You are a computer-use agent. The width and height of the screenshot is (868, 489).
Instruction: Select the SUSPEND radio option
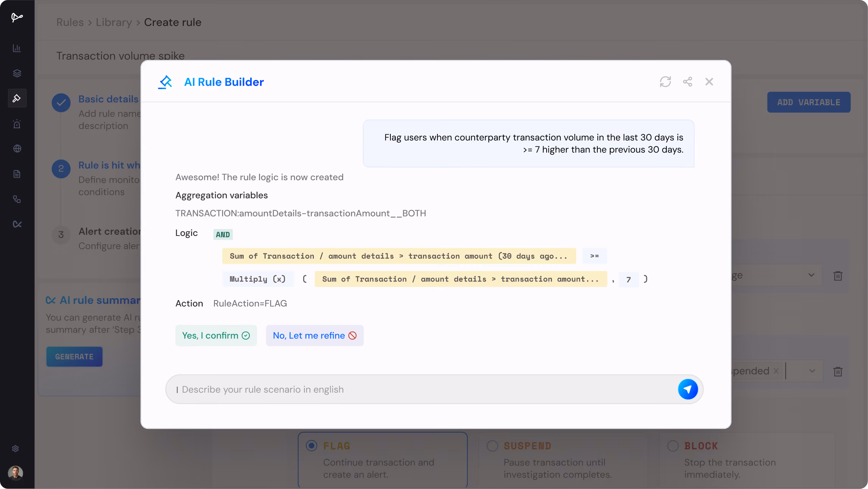[492, 446]
